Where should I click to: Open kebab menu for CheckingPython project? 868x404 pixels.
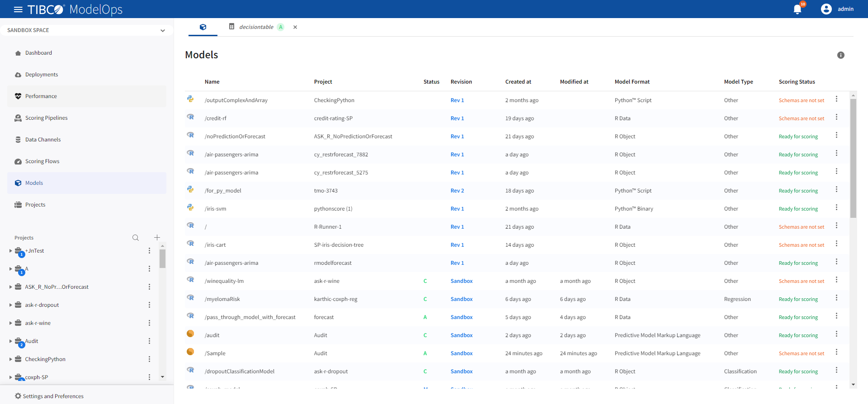pyautogui.click(x=149, y=359)
